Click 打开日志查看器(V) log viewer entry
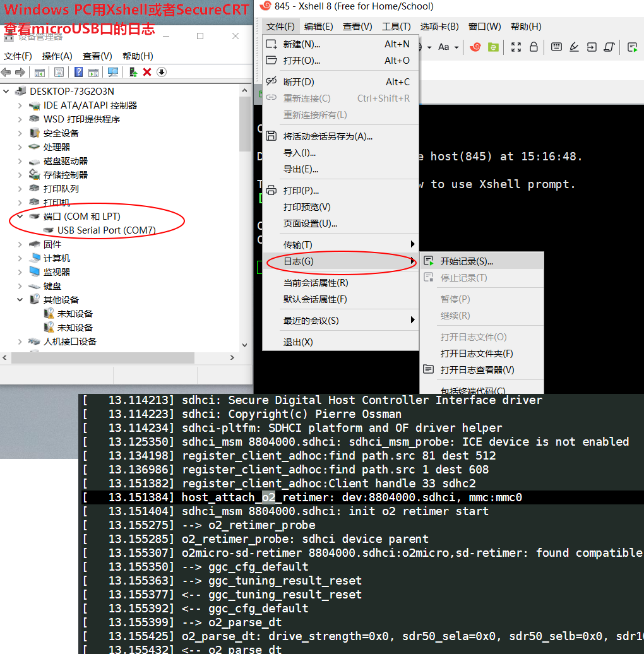The width and height of the screenshot is (644, 654). click(482, 370)
